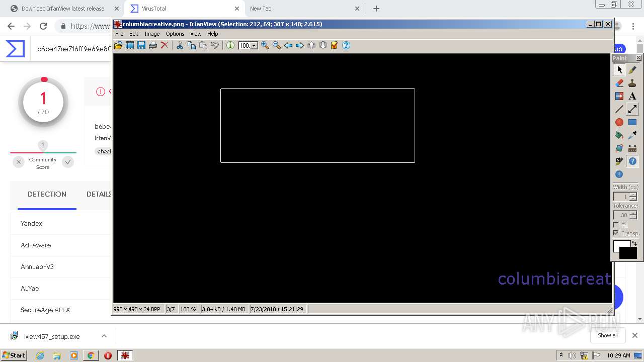Select the paintbrush tool in Paint panel

coord(632,70)
